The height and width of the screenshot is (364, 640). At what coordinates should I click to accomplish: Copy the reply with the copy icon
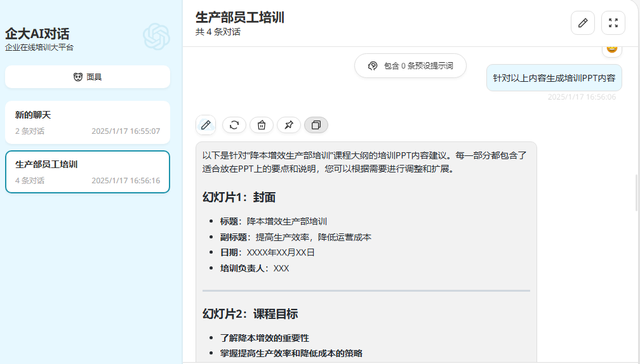coord(316,125)
